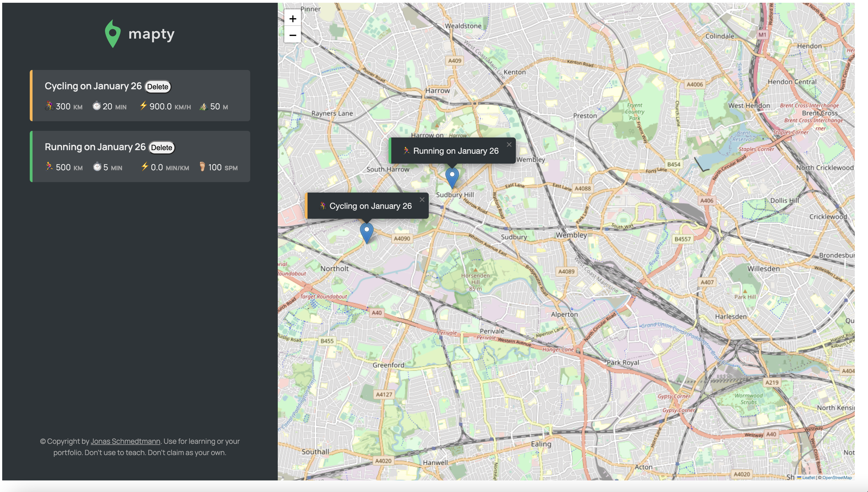
Task: Delete the Cycling on January 26 workout
Action: click(158, 86)
